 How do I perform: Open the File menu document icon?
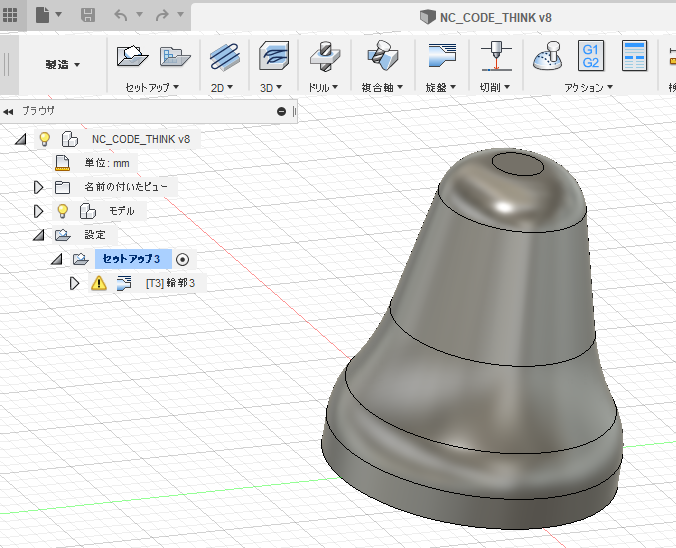(x=43, y=15)
